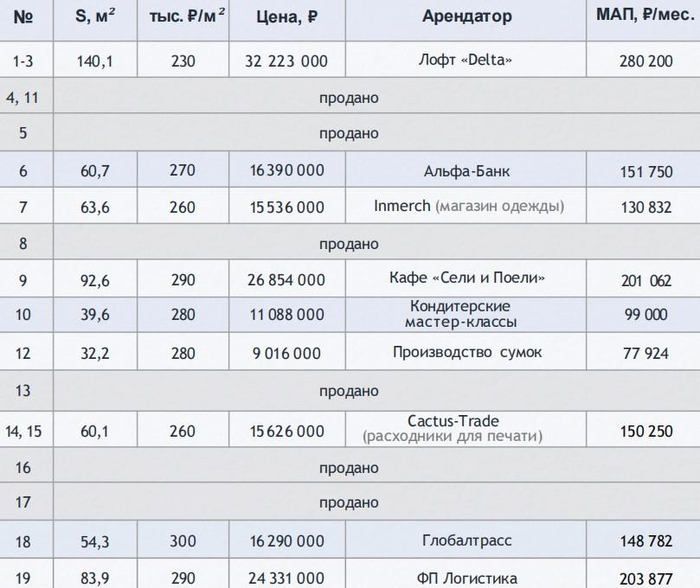Click the Альфа-Банк tenant cell

467,171
